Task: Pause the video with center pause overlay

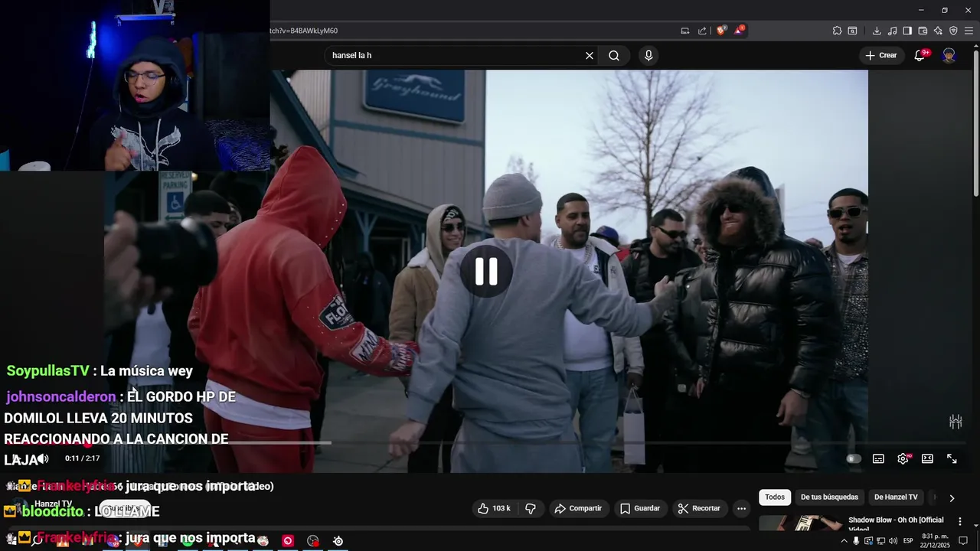Action: click(486, 272)
